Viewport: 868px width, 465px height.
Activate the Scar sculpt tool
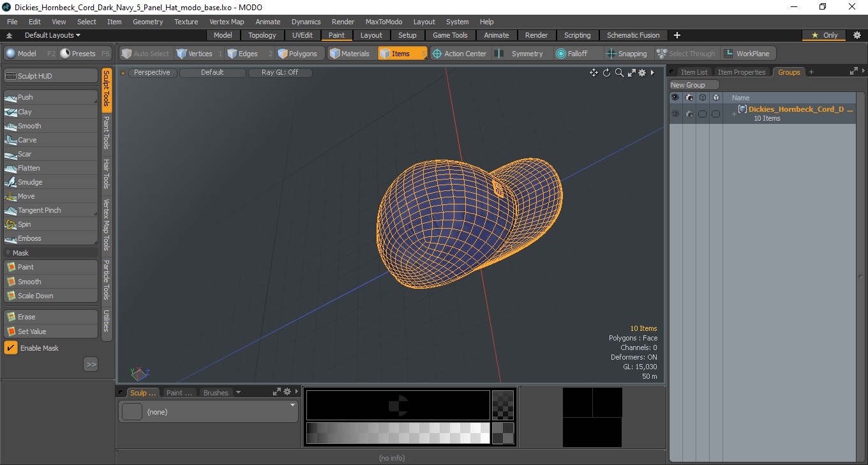pyautogui.click(x=50, y=154)
